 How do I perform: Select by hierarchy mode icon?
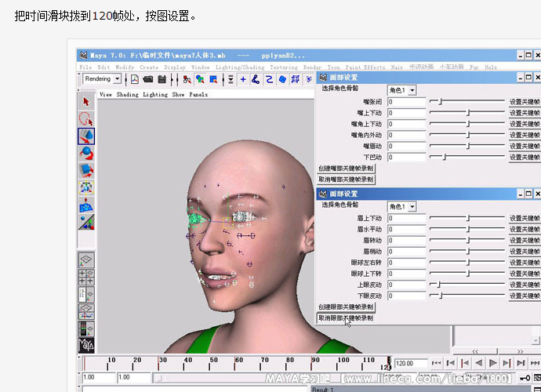click(x=187, y=79)
